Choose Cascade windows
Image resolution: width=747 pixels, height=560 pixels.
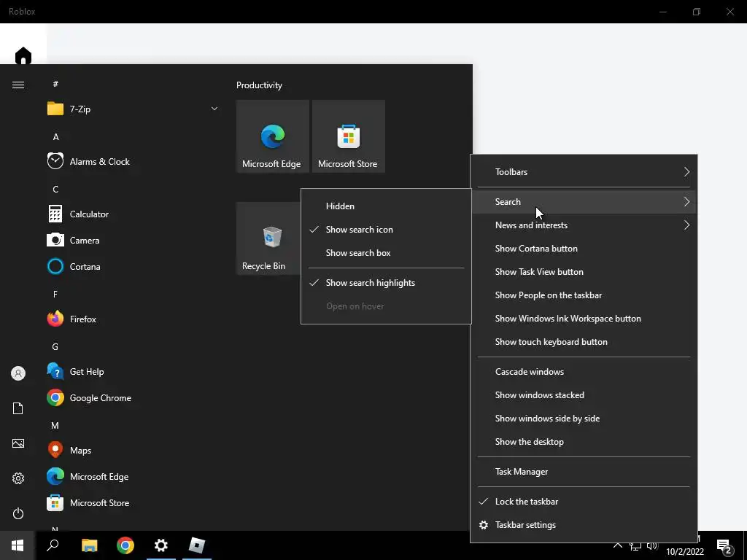click(584, 372)
